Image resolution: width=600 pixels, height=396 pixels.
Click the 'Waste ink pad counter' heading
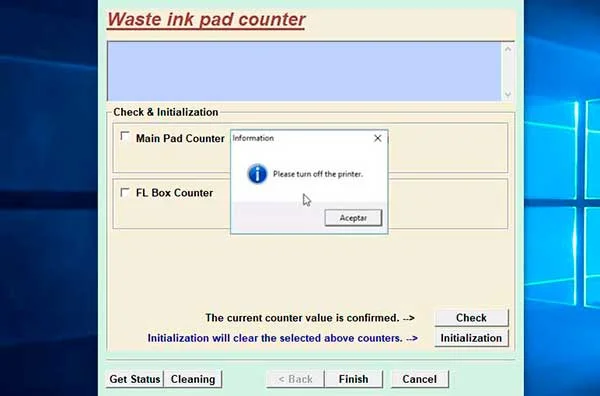(206, 19)
